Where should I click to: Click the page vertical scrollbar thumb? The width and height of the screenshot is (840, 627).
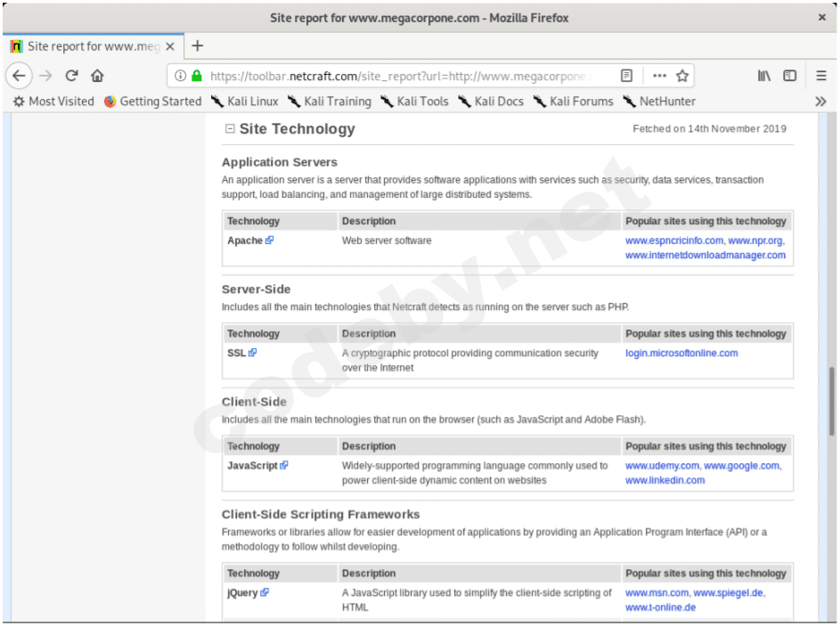point(831,401)
